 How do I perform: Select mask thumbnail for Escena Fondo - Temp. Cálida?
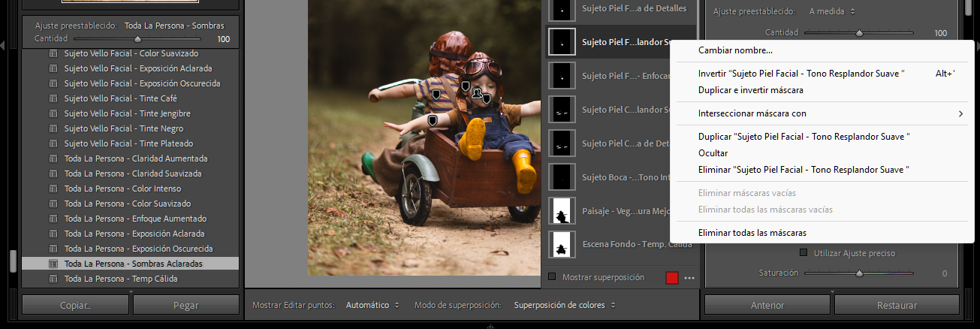562,245
